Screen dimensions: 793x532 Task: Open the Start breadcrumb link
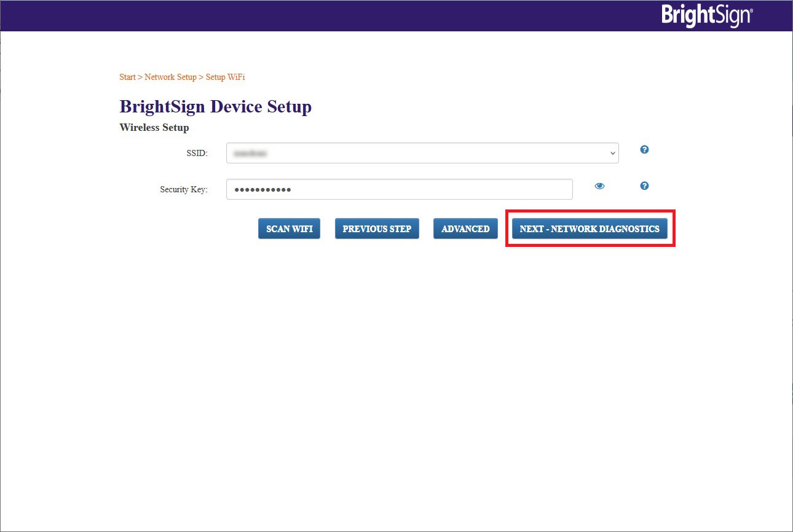(127, 77)
